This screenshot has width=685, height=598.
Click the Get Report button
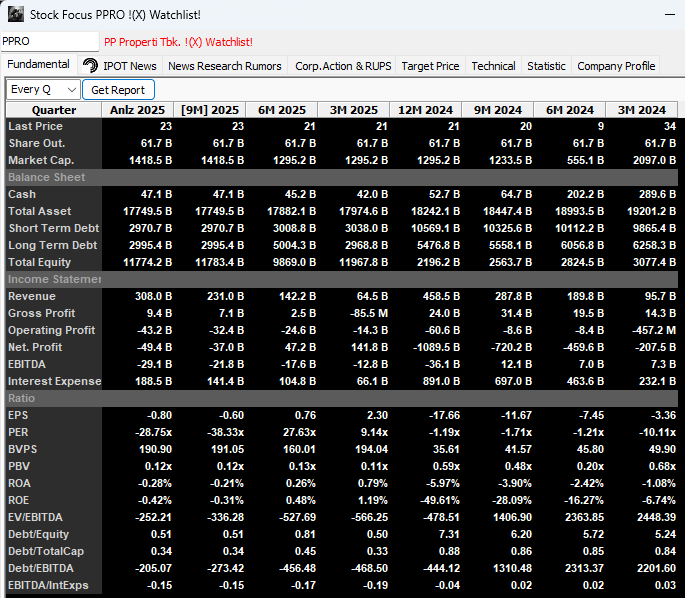click(118, 90)
